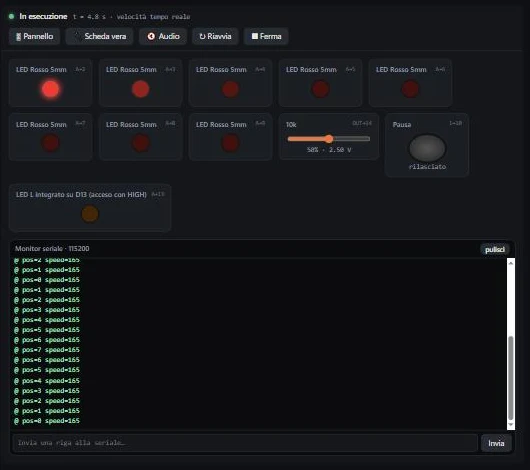Click the 10k potentiometer slider handle

pyautogui.click(x=329, y=139)
